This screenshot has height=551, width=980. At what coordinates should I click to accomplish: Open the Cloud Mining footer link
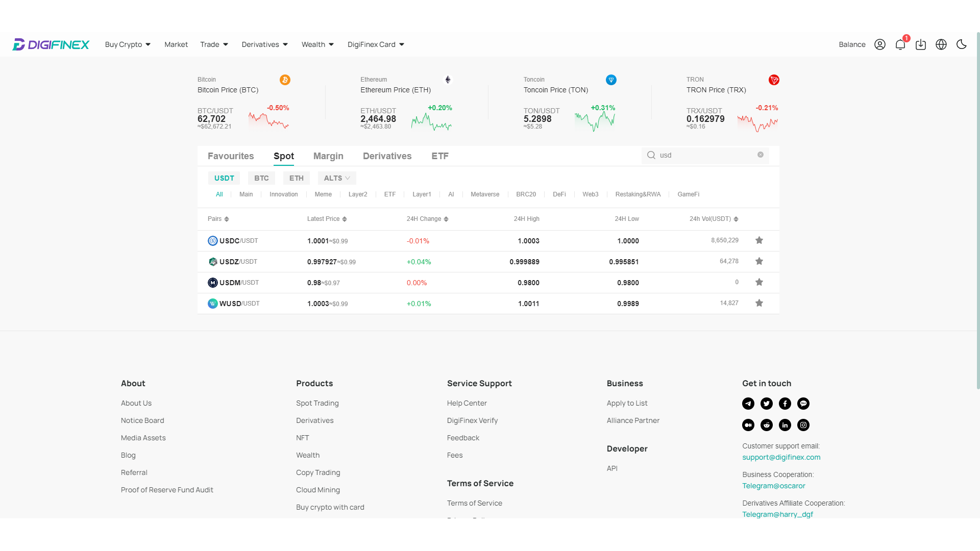[318, 490]
